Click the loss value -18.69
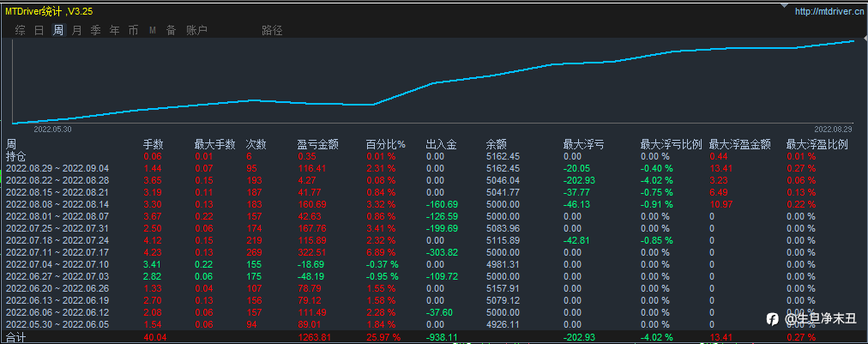The width and height of the screenshot is (868, 344). coord(311,264)
